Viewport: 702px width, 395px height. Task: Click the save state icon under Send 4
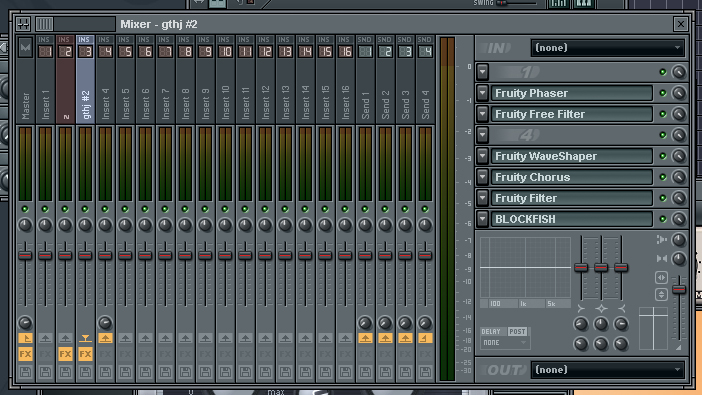(x=425, y=371)
